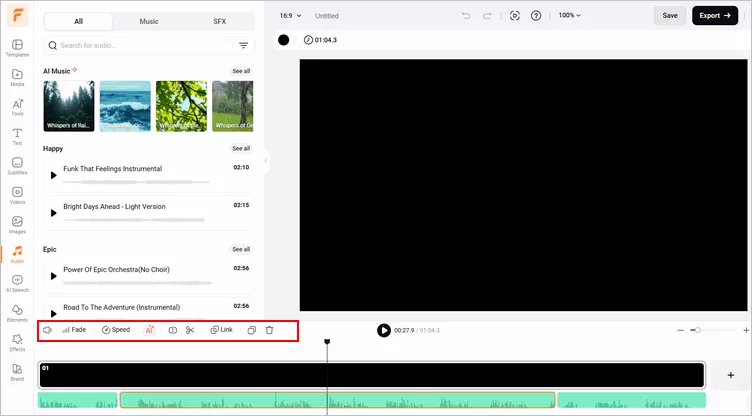Viewport: 752px width, 416px height.
Task: Play Funk That Feelings Instrumental preview
Action: (x=54, y=175)
